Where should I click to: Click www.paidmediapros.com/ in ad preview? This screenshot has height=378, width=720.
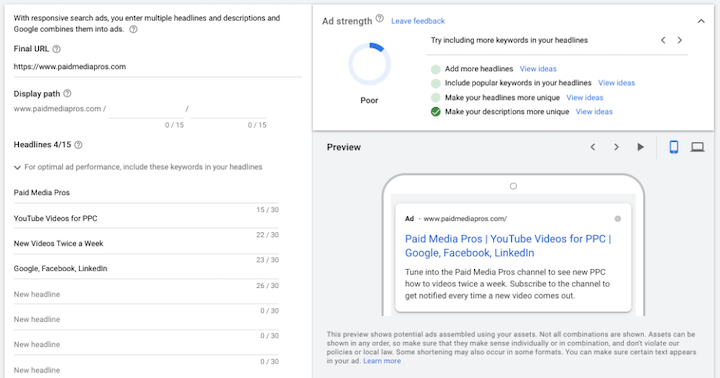tap(465, 219)
